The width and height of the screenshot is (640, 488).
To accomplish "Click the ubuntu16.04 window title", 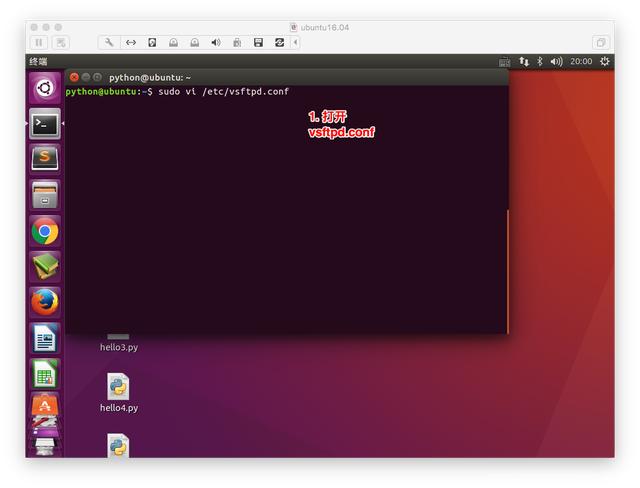I will [324, 27].
